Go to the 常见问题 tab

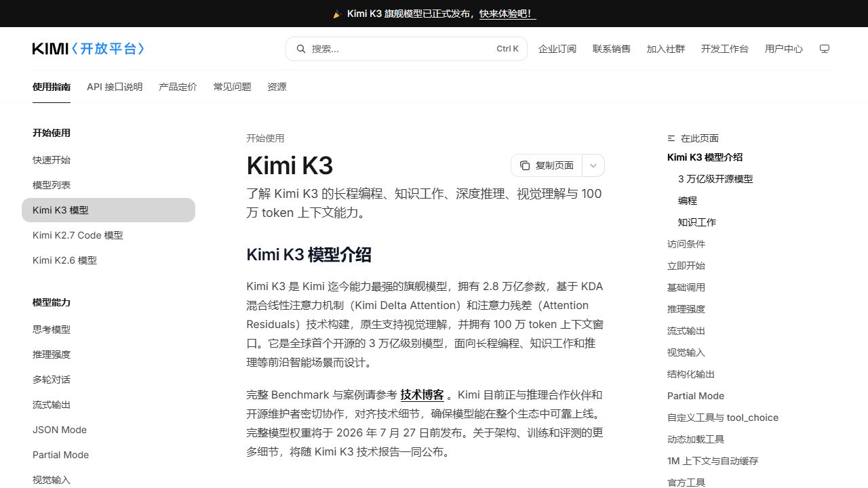click(x=232, y=87)
